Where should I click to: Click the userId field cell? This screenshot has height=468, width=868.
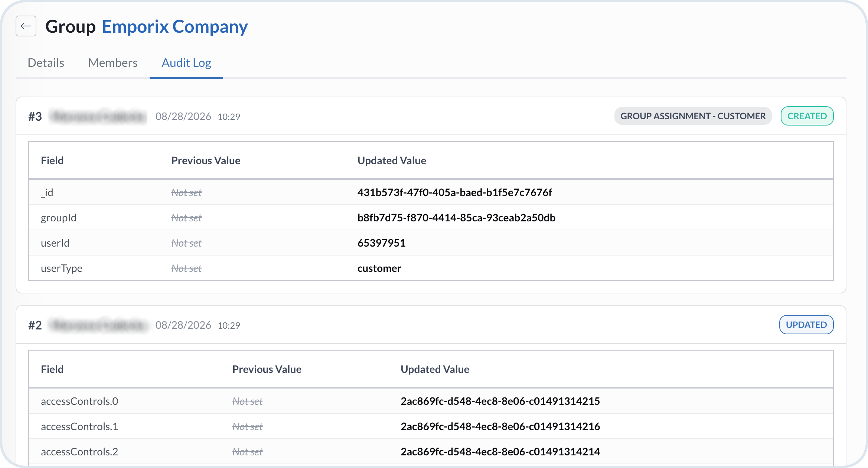[55, 243]
